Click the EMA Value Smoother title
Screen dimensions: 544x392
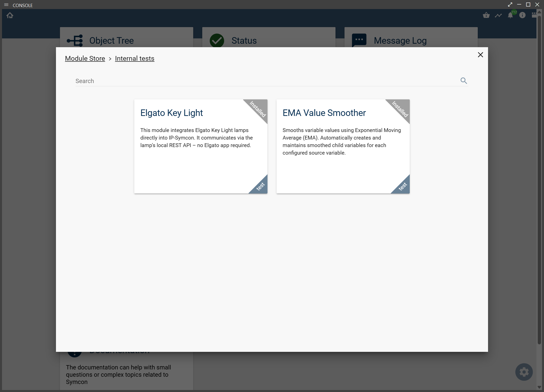tap(324, 113)
